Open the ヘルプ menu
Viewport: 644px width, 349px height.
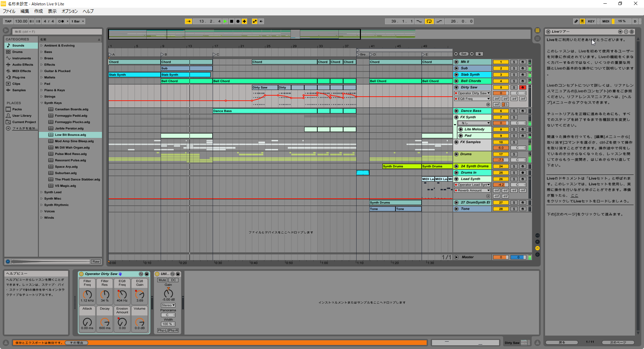(88, 11)
